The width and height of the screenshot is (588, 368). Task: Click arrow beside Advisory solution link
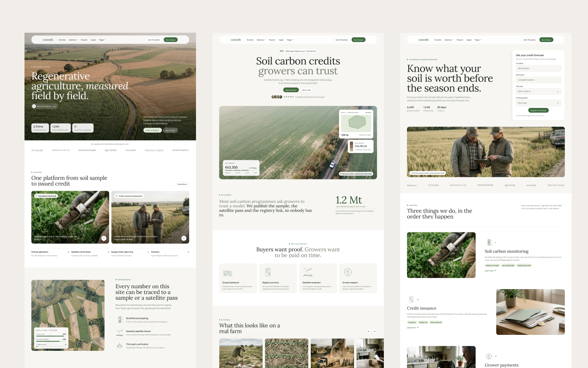188,252
